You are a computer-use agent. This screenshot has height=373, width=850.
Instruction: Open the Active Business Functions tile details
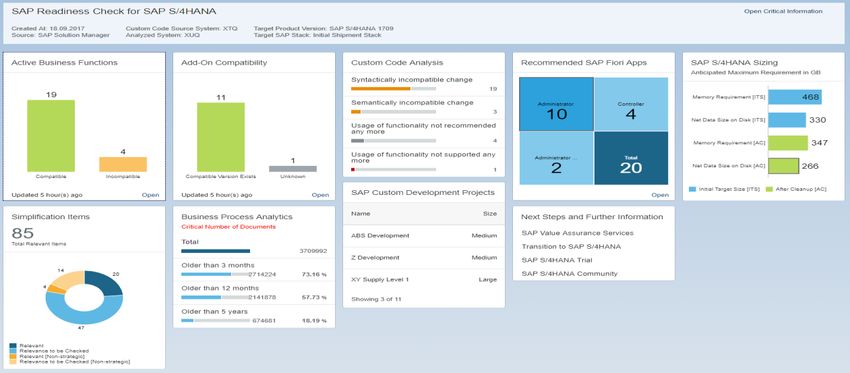click(150, 195)
